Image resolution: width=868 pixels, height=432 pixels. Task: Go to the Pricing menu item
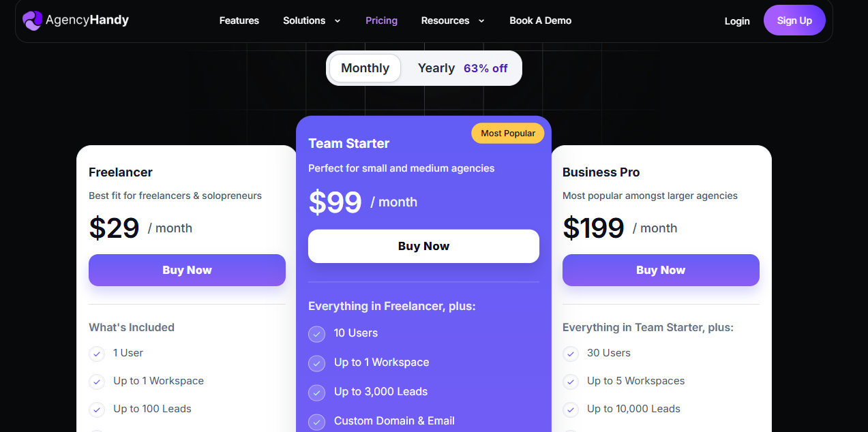[x=381, y=20]
